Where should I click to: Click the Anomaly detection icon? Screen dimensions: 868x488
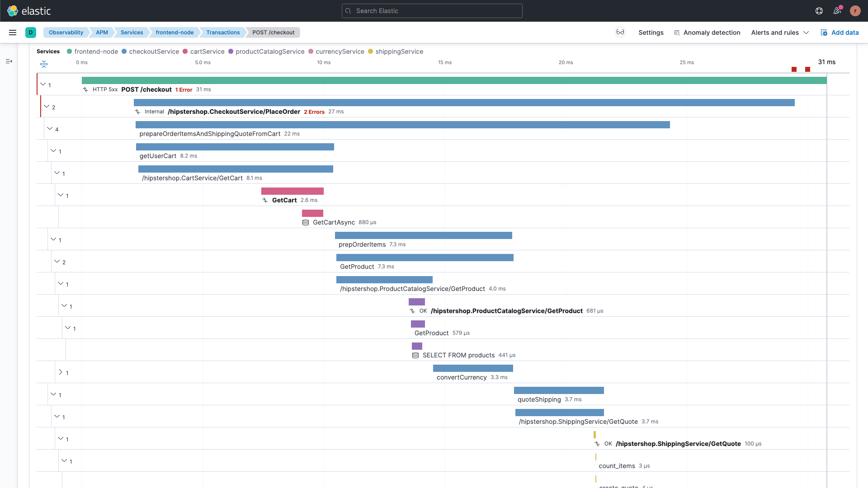click(677, 32)
